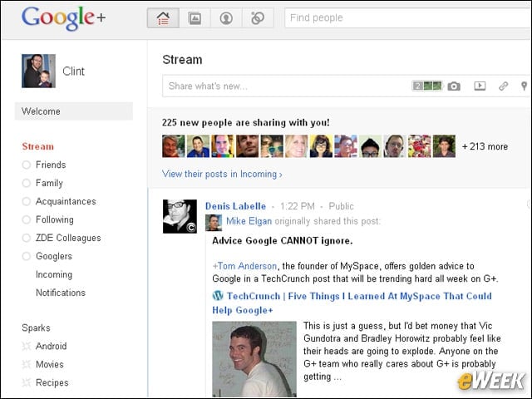Open the Tom Anderson article photo
Viewport: 532px width, 399px height.
point(254,359)
